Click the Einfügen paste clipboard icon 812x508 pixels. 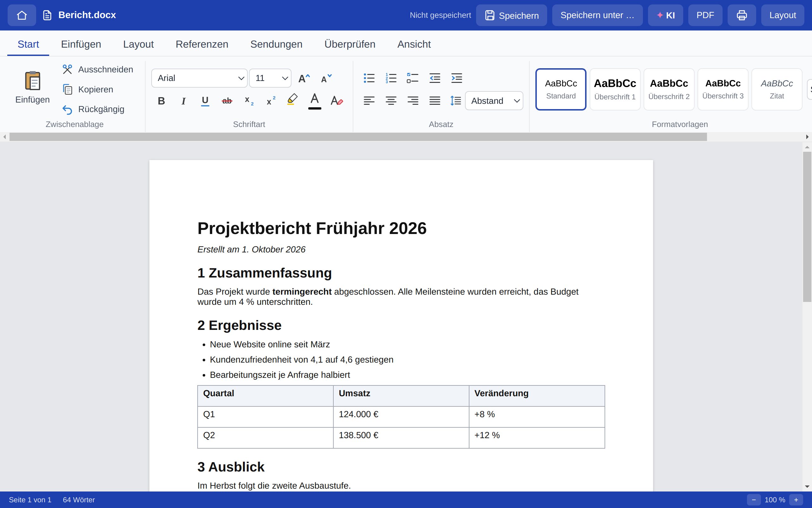(x=33, y=87)
